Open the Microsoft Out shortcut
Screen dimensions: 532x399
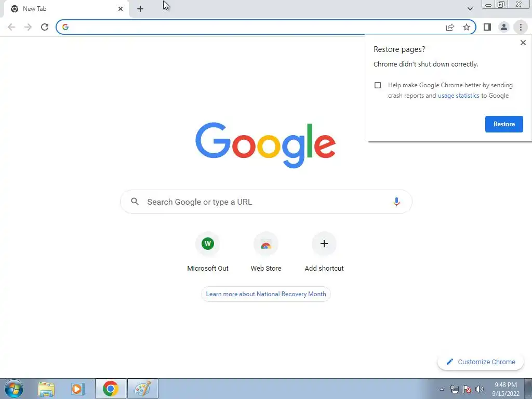tap(208, 252)
